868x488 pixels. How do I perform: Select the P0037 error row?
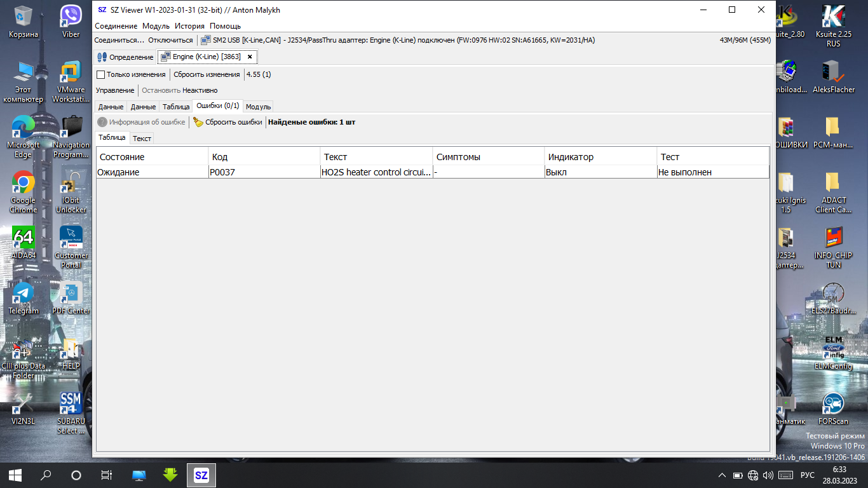[x=264, y=172]
